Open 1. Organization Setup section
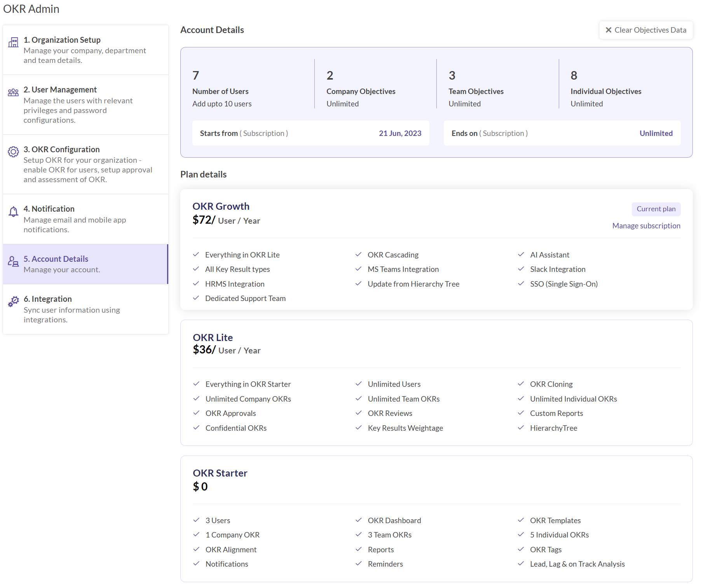The width and height of the screenshot is (701, 588). pos(85,50)
